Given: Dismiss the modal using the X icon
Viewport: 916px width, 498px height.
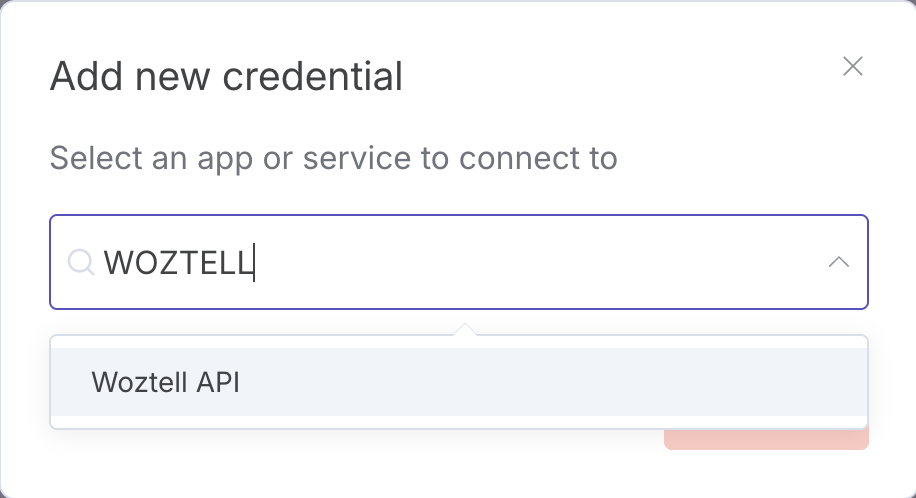Looking at the screenshot, I should coord(852,67).
